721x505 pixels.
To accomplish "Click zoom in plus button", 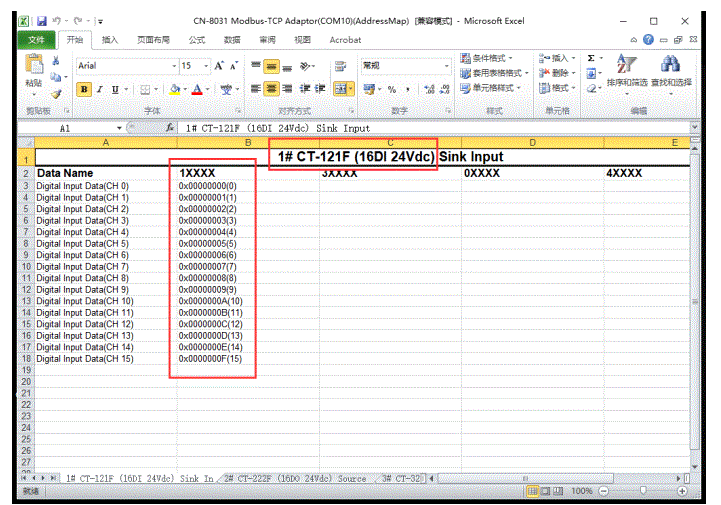I will click(682, 491).
